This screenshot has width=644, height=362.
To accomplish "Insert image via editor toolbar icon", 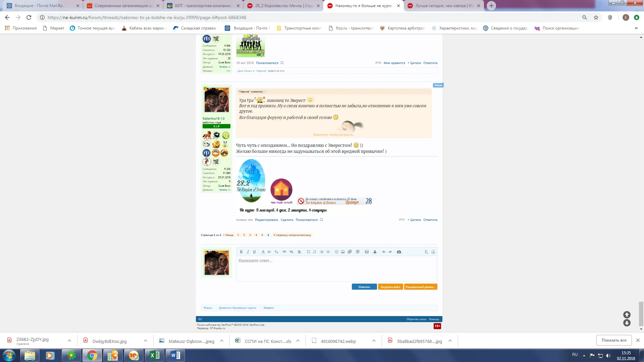I will [x=343, y=252].
